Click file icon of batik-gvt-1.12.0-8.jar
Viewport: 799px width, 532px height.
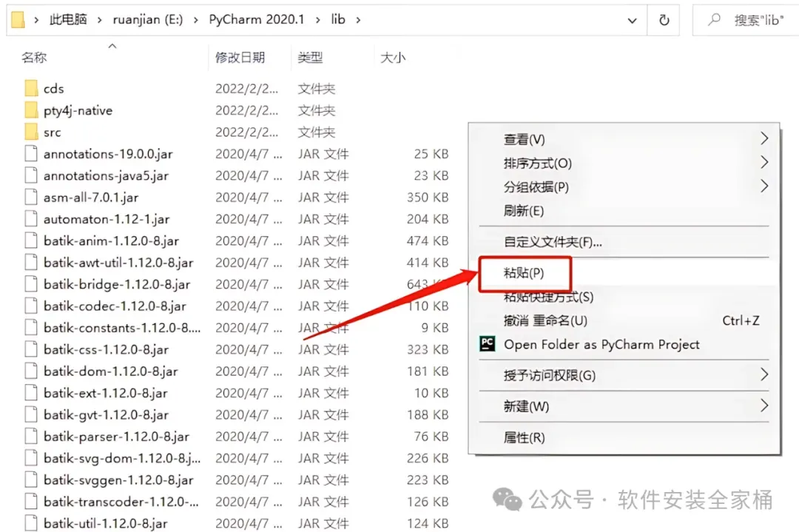point(31,414)
